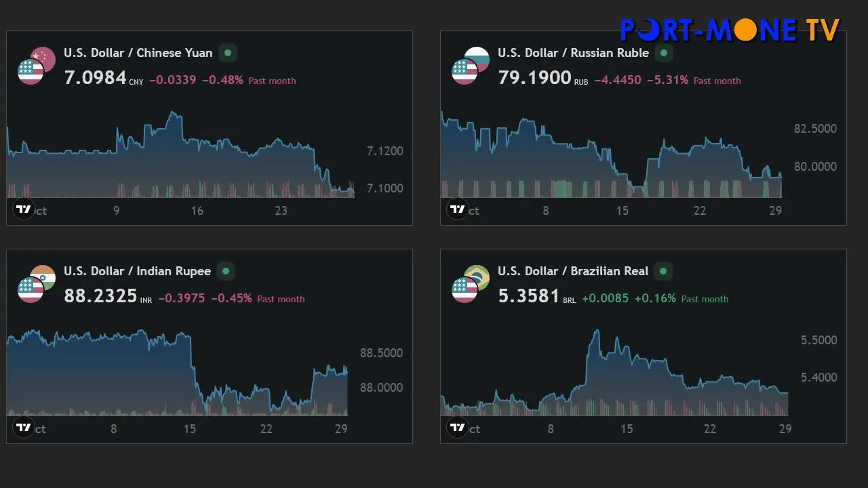The width and height of the screenshot is (868, 488).
Task: Click the 16 date marker on Yuan chart
Action: point(197,211)
